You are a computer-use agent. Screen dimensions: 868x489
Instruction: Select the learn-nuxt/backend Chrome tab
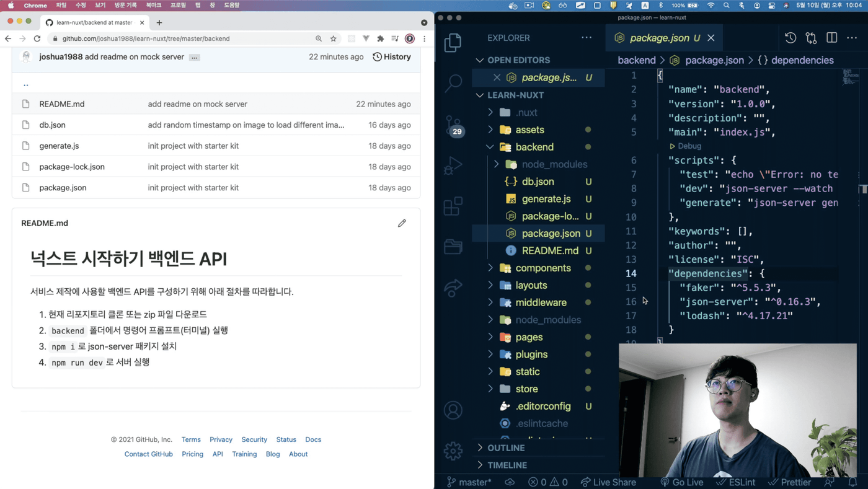coord(95,22)
